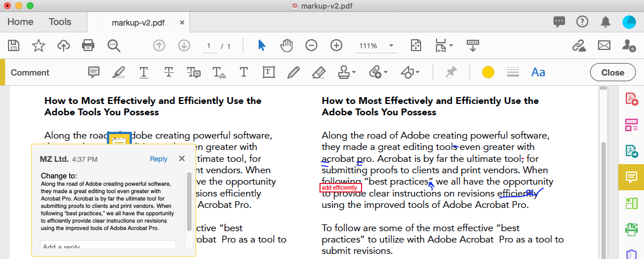The image size is (644, 259).
Task: Click Reply in the MZ Ltd. comment
Action: [159, 159]
